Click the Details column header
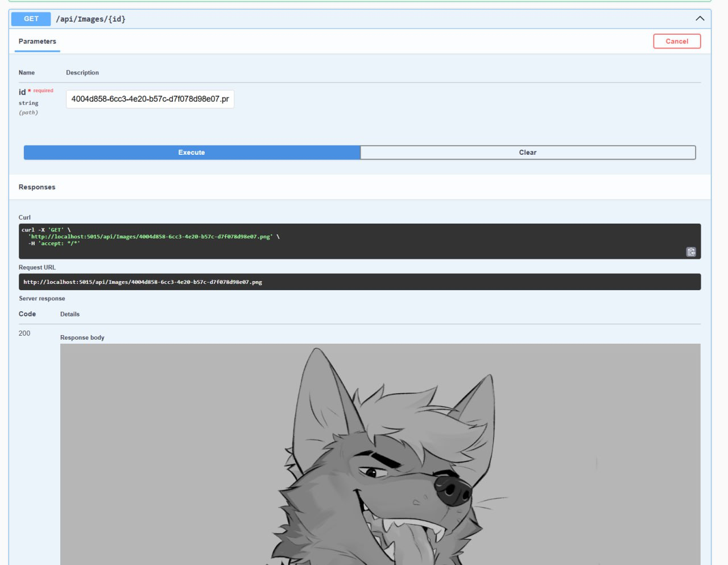 coord(70,314)
